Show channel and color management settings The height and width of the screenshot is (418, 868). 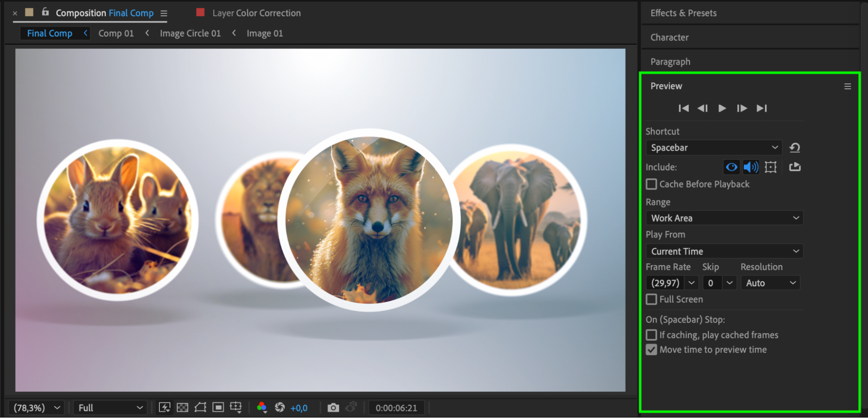click(262, 408)
